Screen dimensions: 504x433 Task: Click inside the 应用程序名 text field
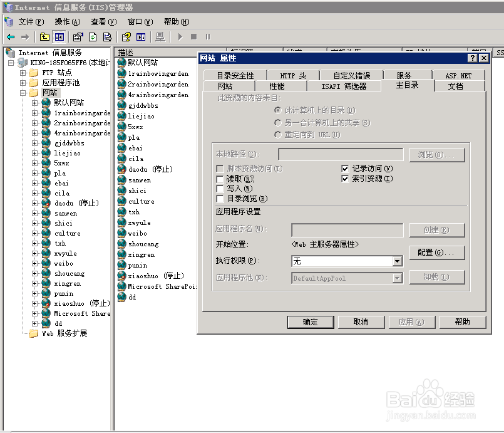click(347, 231)
